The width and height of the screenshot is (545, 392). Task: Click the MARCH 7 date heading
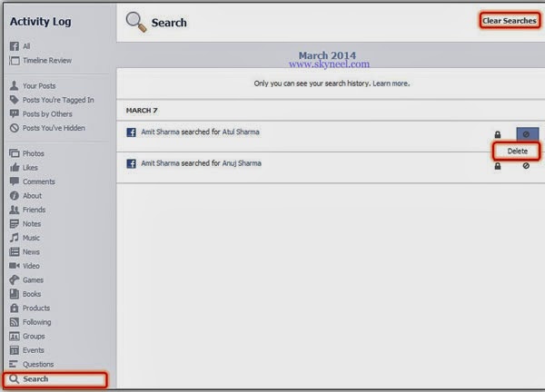pyautogui.click(x=142, y=111)
